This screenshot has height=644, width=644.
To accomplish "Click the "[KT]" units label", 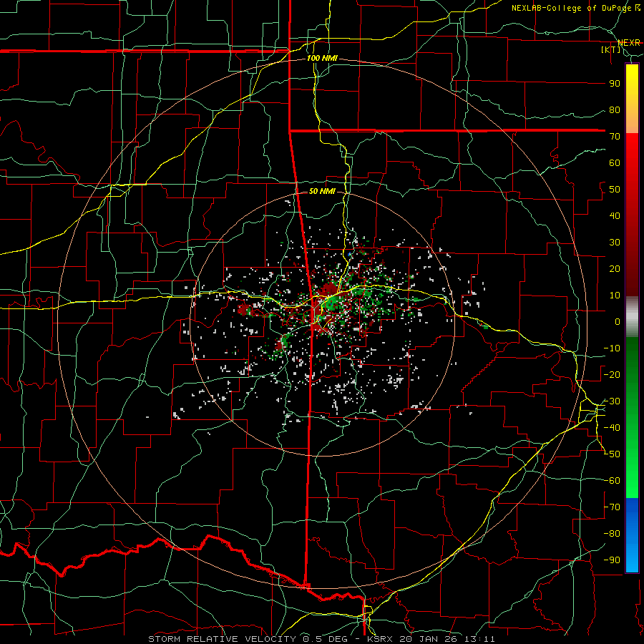I will (x=611, y=49).
